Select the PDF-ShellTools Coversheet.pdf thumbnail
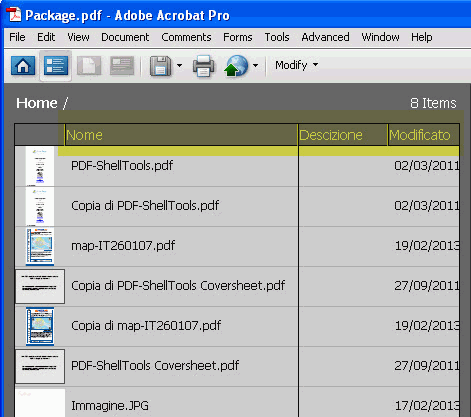Image resolution: width=471 pixels, height=417 pixels. tap(40, 366)
